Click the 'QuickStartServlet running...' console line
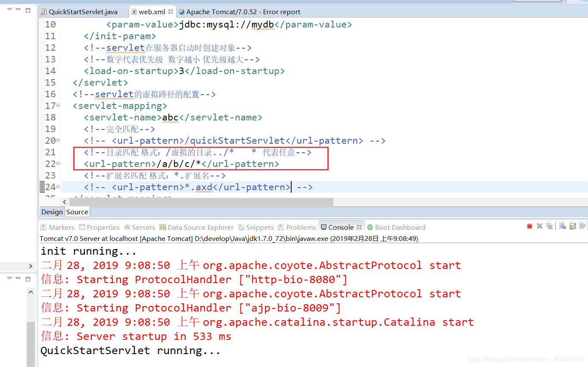 coord(131,350)
